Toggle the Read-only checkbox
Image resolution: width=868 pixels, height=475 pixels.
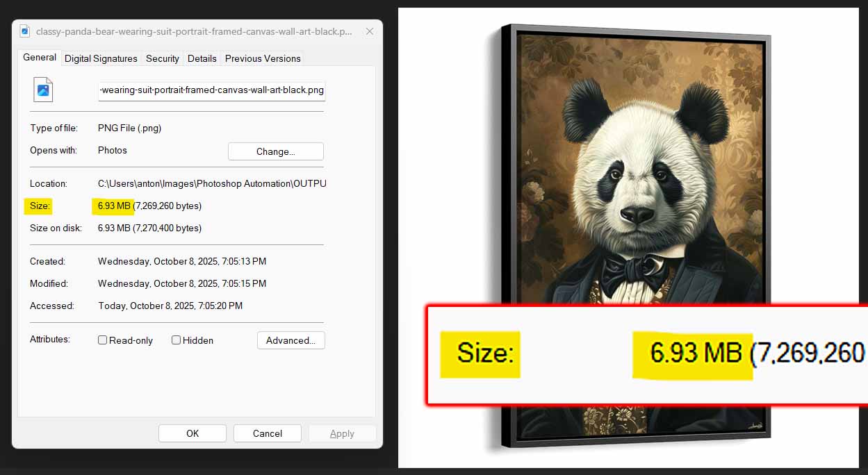pyautogui.click(x=102, y=340)
